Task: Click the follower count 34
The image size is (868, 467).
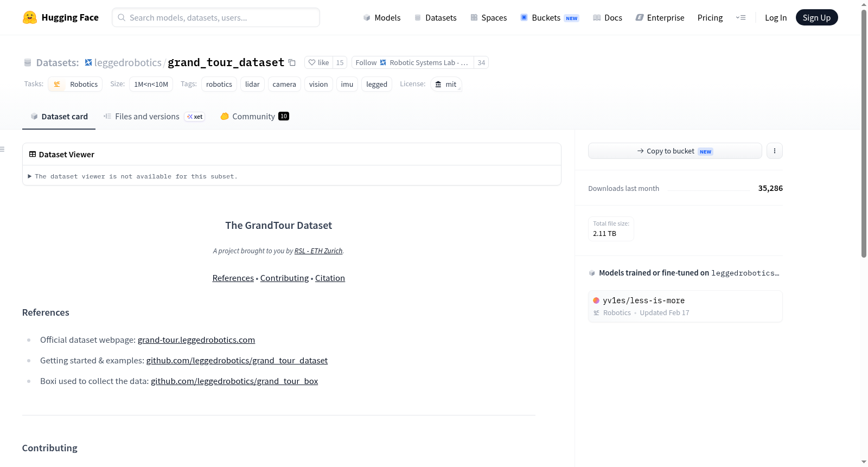Action: click(x=481, y=62)
